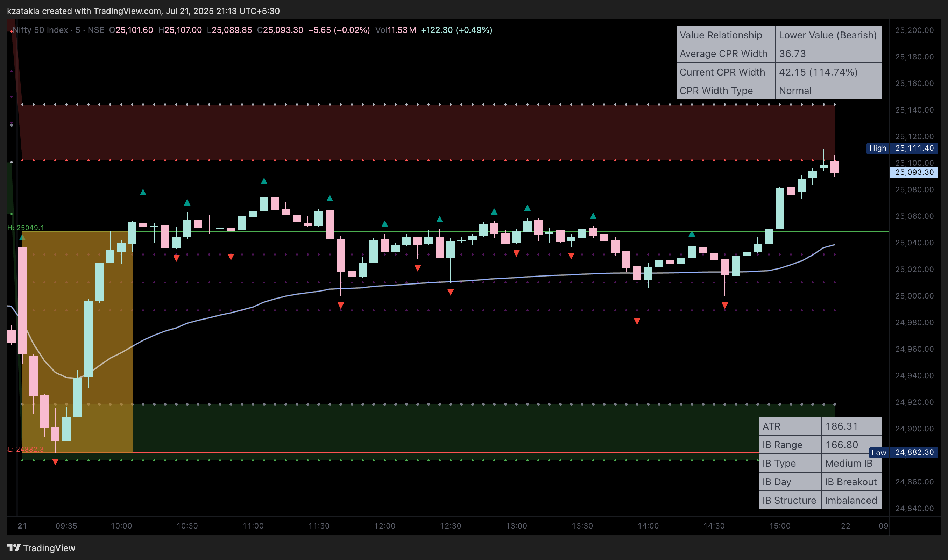This screenshot has height=560, width=948.
Task: Click the 09:35 time axis label
Action: [x=66, y=526]
